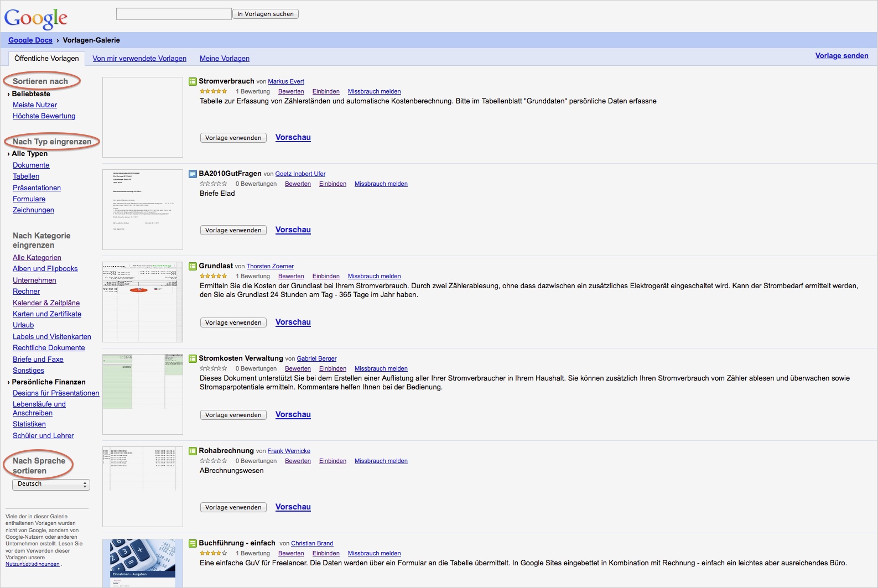Preview the Stromverbrauch template via Vorschau
The width and height of the screenshot is (878, 588).
(x=293, y=138)
